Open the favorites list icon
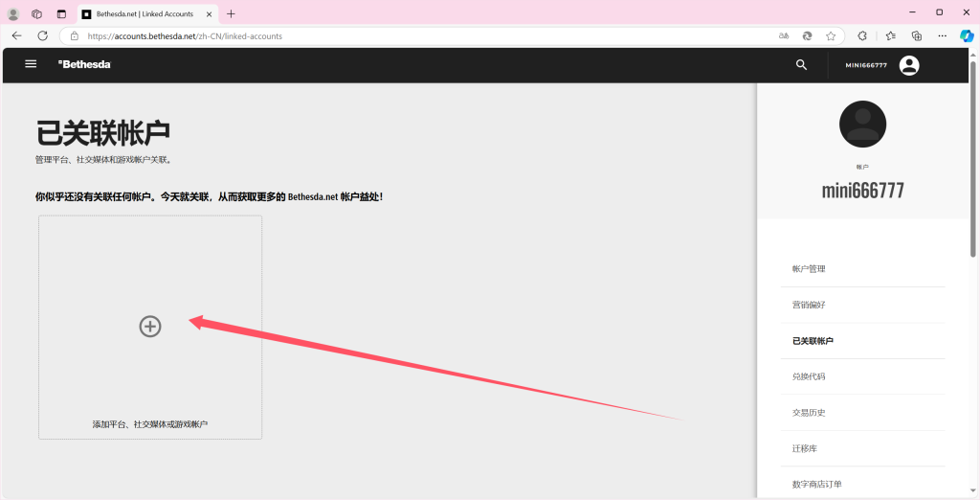 [891, 35]
